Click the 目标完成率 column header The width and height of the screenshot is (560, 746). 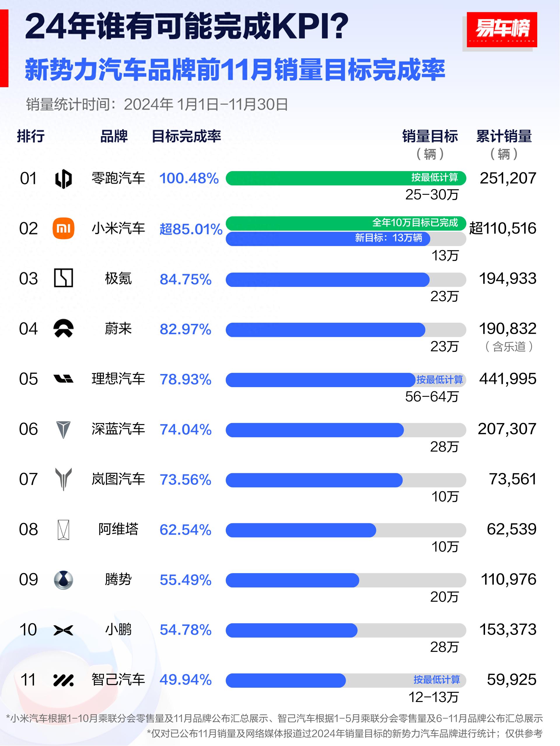pos(186,136)
